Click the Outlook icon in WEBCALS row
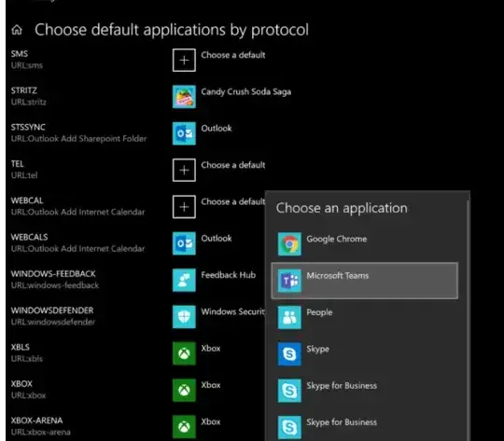504x441 pixels. [x=184, y=243]
